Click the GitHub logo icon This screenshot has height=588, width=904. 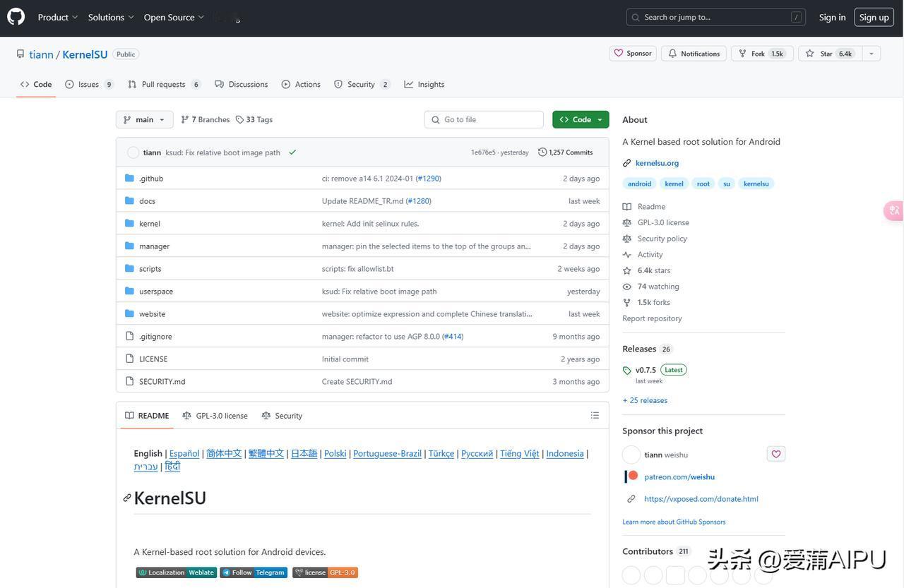(16, 17)
